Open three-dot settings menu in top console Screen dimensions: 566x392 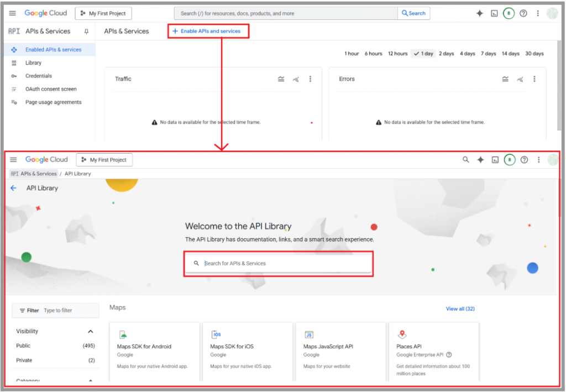pyautogui.click(x=537, y=13)
